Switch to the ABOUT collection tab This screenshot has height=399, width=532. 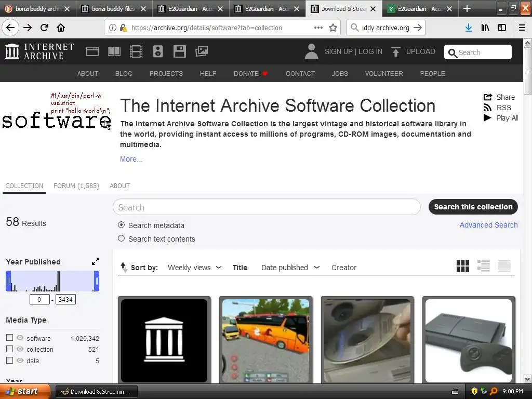(120, 186)
